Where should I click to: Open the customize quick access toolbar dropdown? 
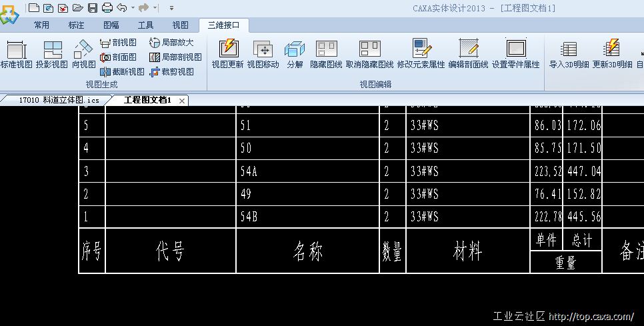[171, 7]
